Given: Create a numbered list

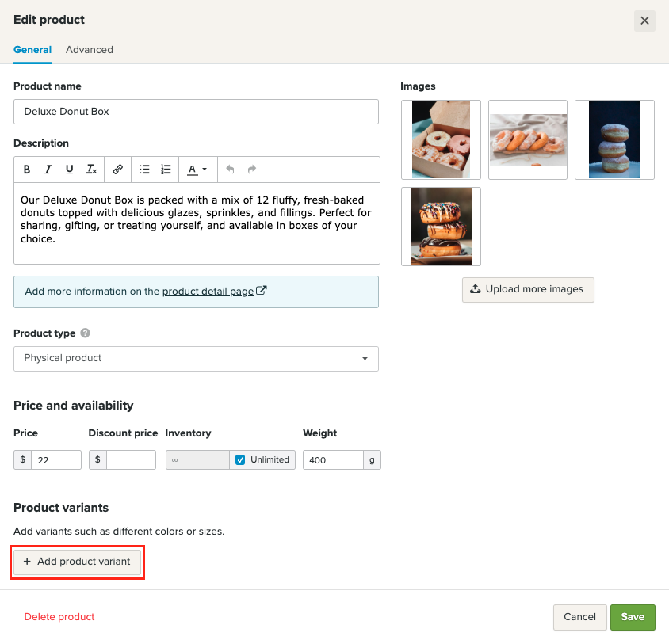Looking at the screenshot, I should [165, 169].
